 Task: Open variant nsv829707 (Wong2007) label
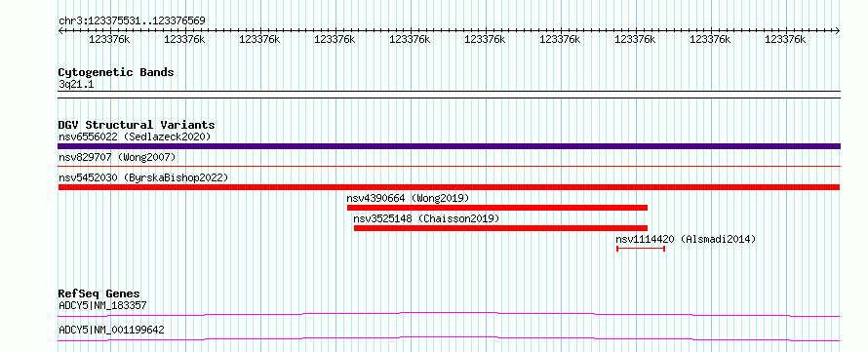[117, 158]
